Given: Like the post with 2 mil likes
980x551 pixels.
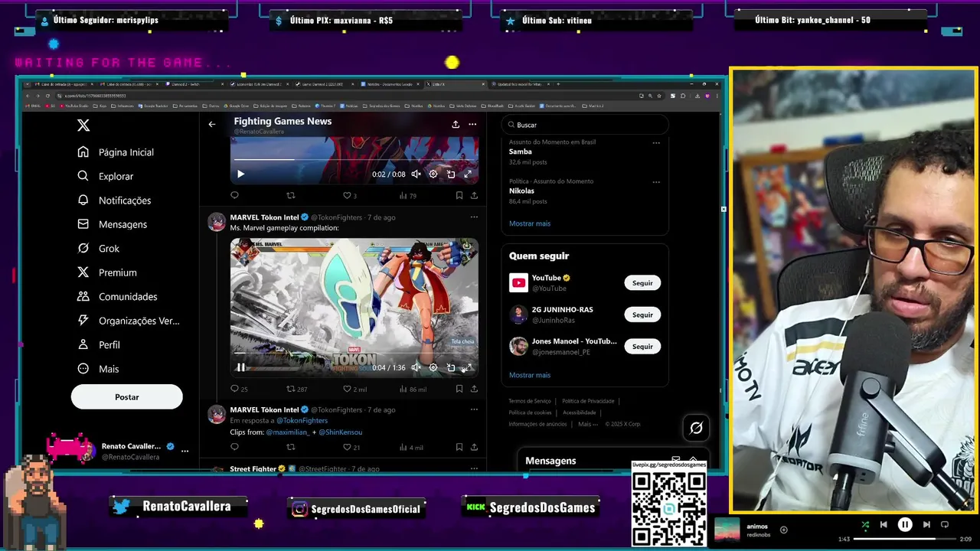Looking at the screenshot, I should pos(354,389).
